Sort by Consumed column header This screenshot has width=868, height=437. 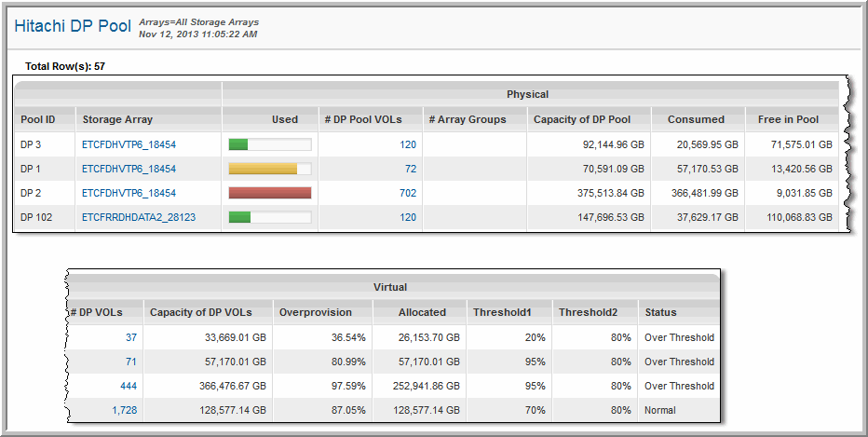click(696, 119)
